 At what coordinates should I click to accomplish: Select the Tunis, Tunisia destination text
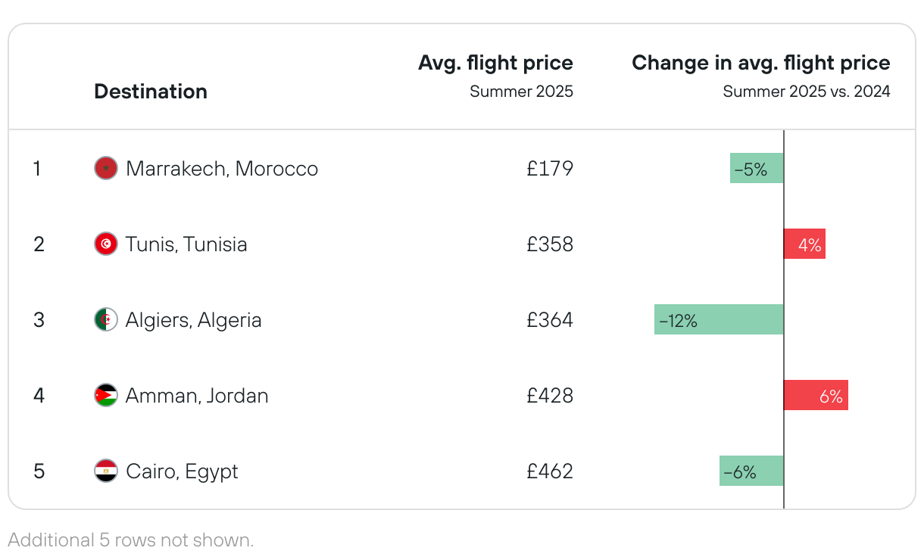(x=186, y=244)
